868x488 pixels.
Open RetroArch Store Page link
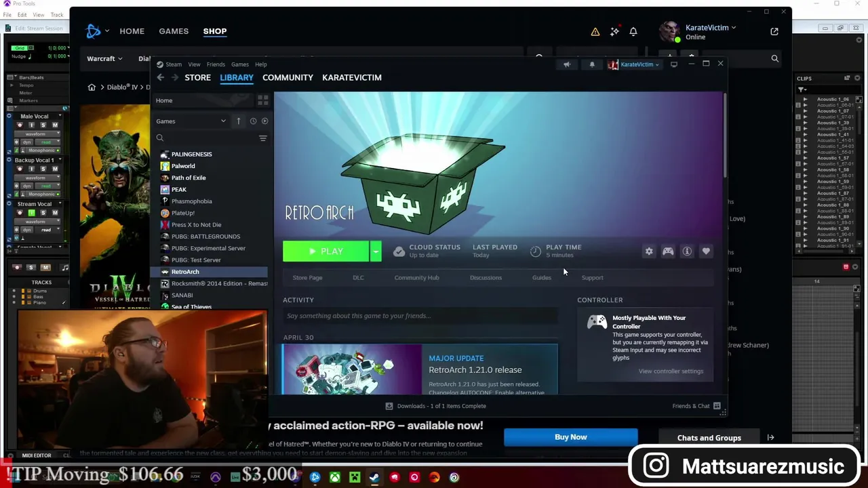tap(307, 278)
